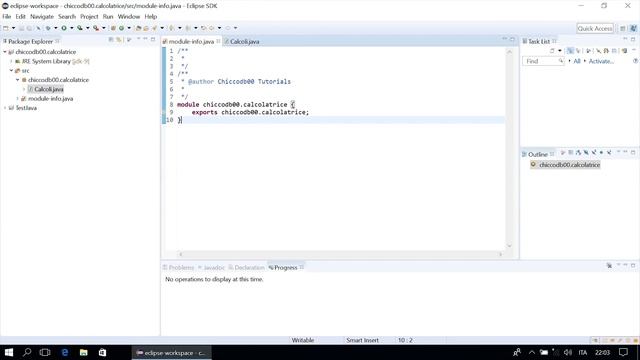Click the Open Perspective icon beside Quick Access
This screenshot has height=360, width=640.
click(623, 28)
